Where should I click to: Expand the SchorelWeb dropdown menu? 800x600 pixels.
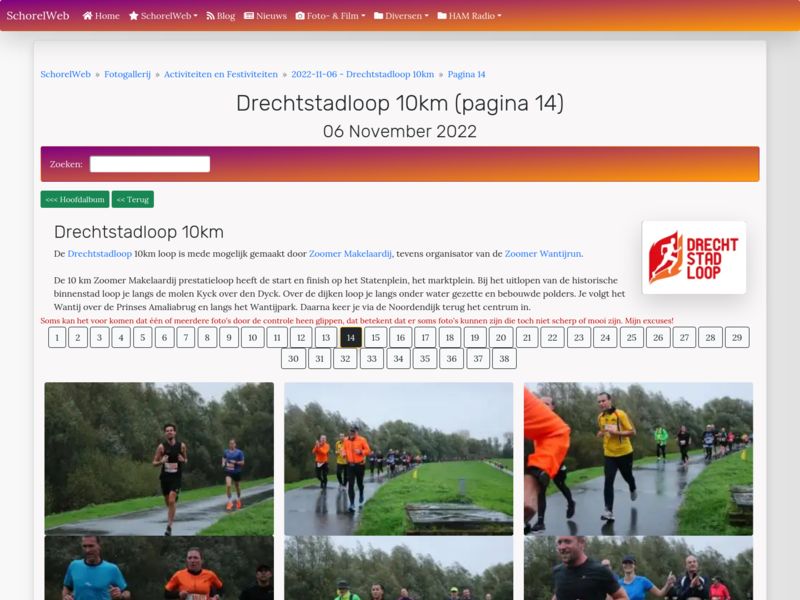163,16
